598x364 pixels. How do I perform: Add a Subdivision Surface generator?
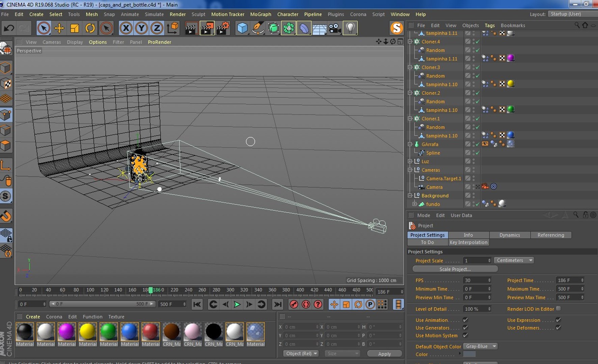[273, 28]
